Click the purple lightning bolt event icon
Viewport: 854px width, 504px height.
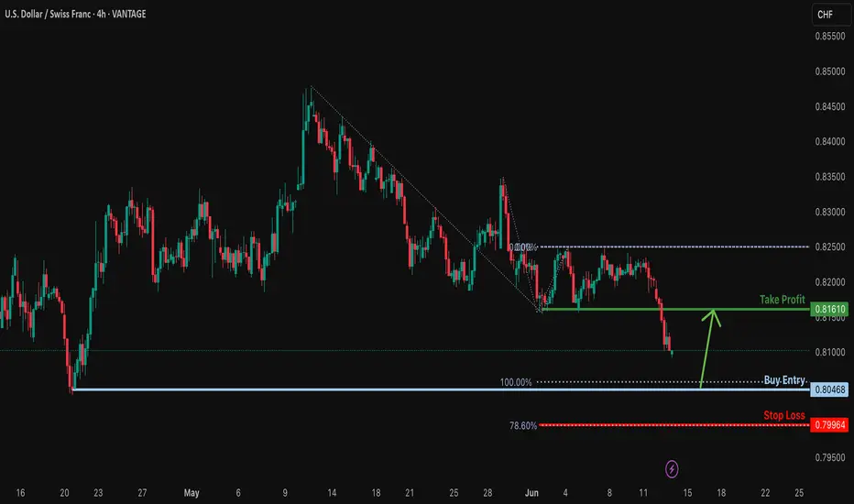(672, 468)
